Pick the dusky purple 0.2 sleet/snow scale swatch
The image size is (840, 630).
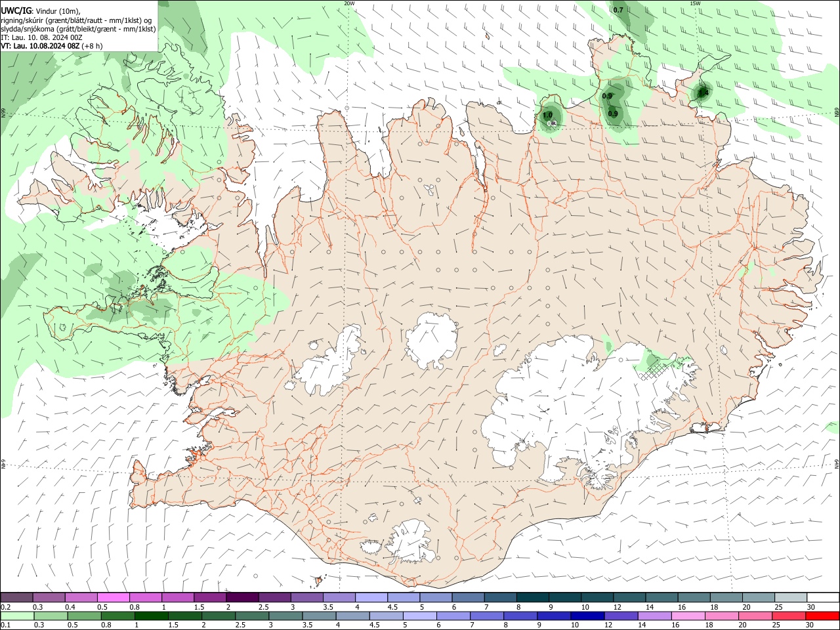pyautogui.click(x=16, y=597)
